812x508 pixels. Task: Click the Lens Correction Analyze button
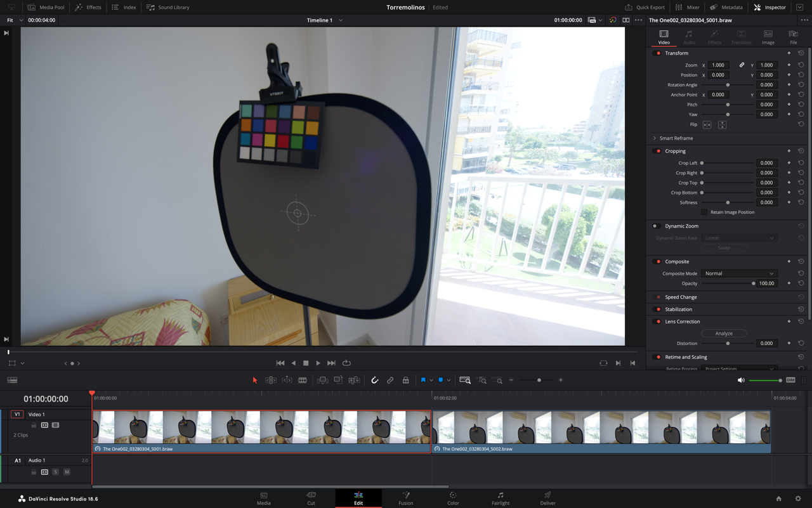[x=724, y=334]
